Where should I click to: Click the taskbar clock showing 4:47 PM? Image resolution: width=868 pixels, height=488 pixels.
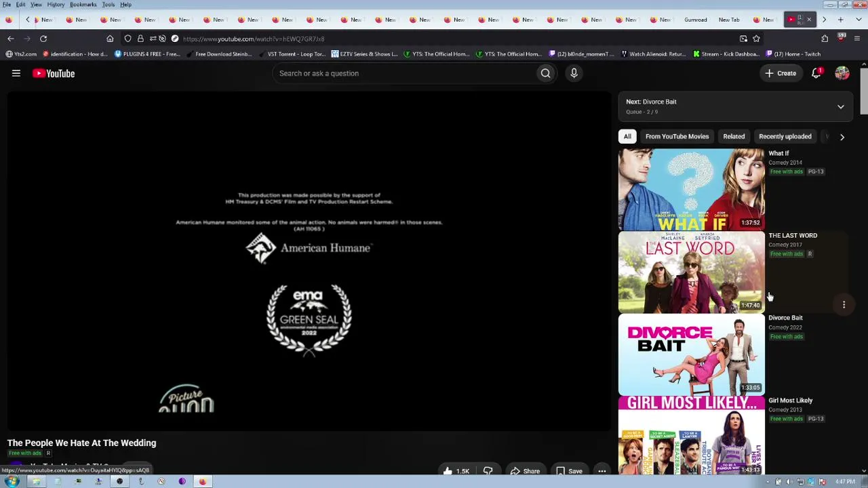point(845,482)
